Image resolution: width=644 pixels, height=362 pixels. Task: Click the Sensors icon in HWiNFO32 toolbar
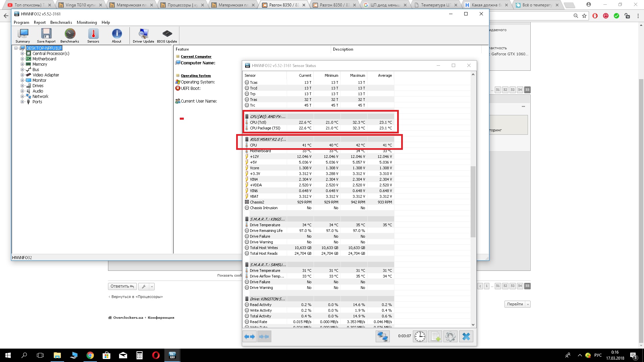(x=93, y=35)
